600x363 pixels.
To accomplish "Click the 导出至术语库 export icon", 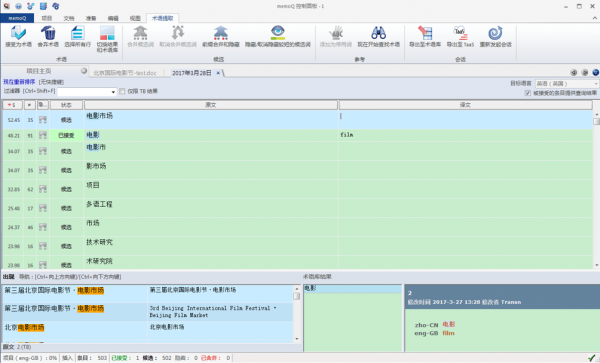I will (425, 33).
